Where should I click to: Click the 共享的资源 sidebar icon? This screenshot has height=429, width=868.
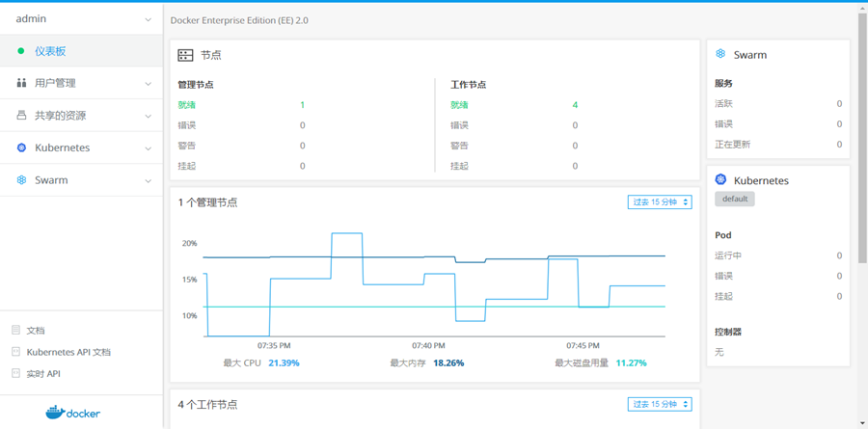[x=21, y=116]
